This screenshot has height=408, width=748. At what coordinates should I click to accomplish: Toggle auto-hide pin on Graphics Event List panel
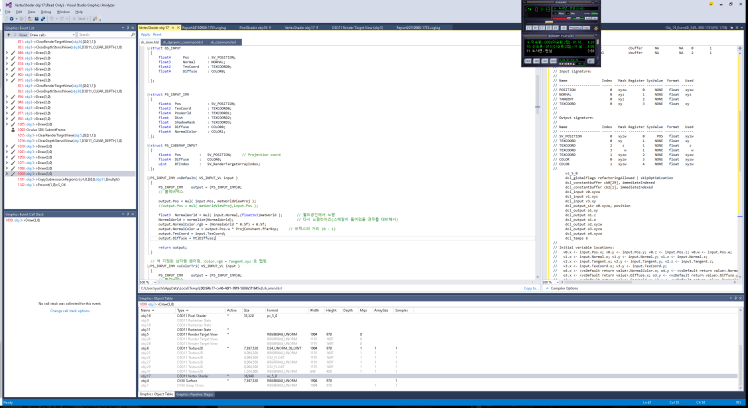tap(128, 28)
